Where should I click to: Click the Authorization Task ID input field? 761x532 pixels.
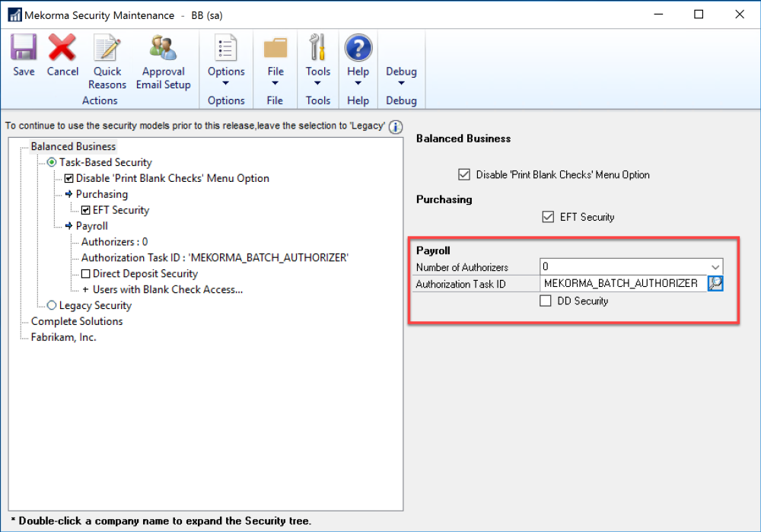pyautogui.click(x=623, y=283)
